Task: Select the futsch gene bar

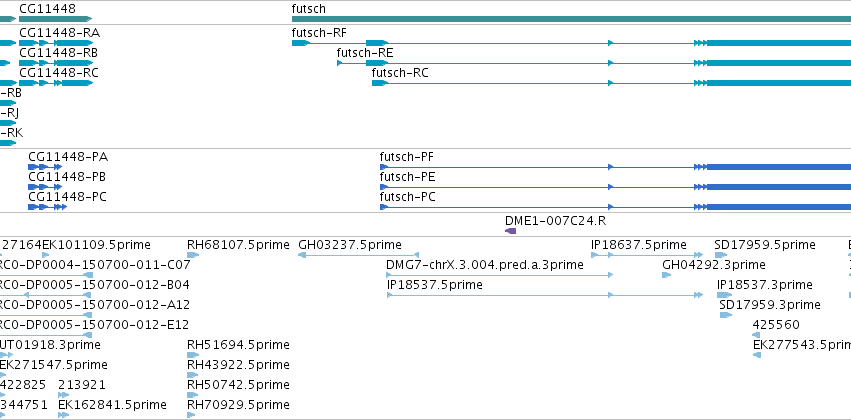Action: click(x=571, y=19)
